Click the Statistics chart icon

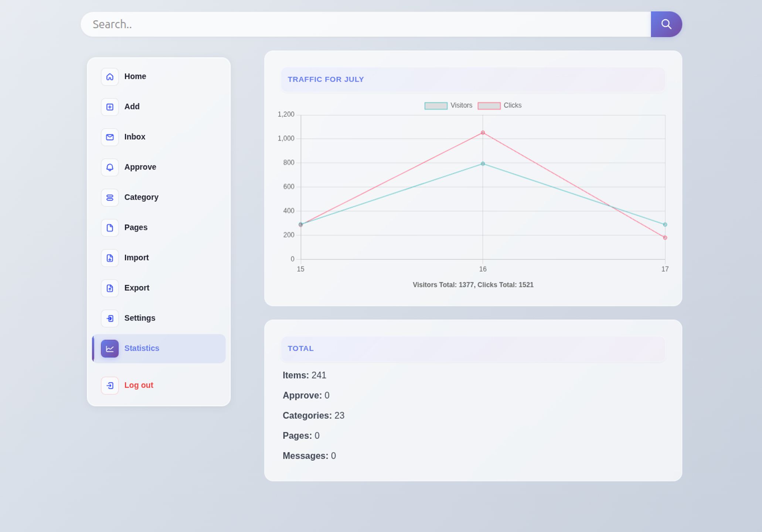pyautogui.click(x=110, y=349)
